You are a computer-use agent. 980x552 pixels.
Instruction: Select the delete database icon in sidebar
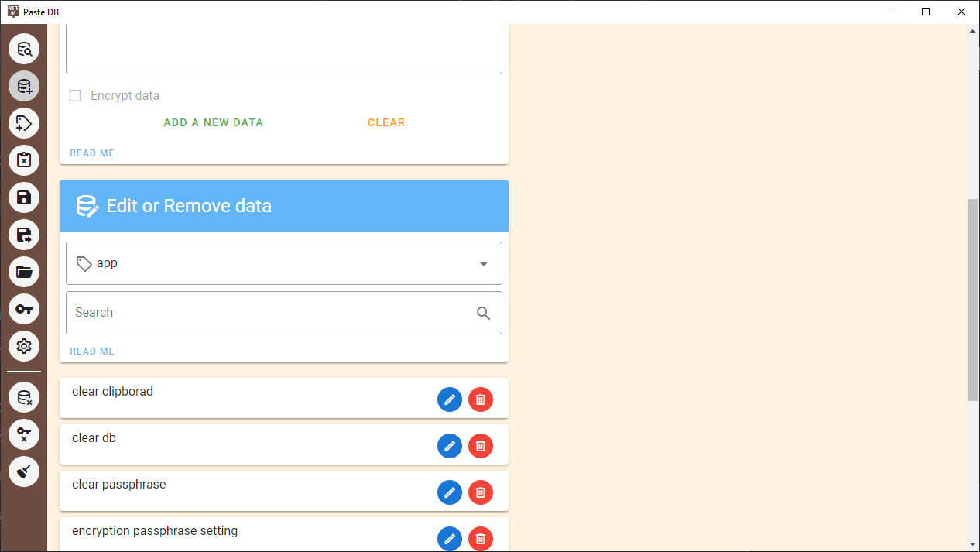[x=24, y=397]
